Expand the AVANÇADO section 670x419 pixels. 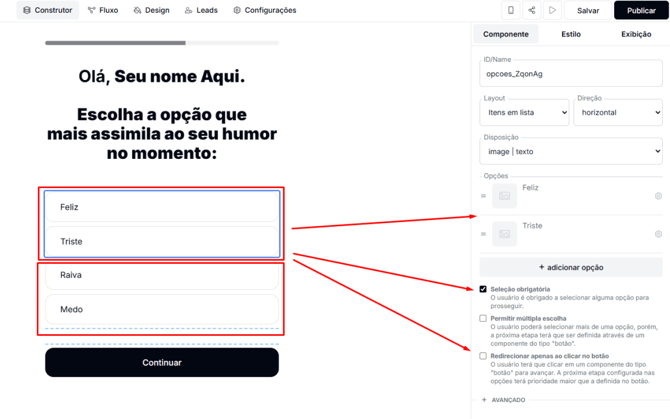(504, 400)
